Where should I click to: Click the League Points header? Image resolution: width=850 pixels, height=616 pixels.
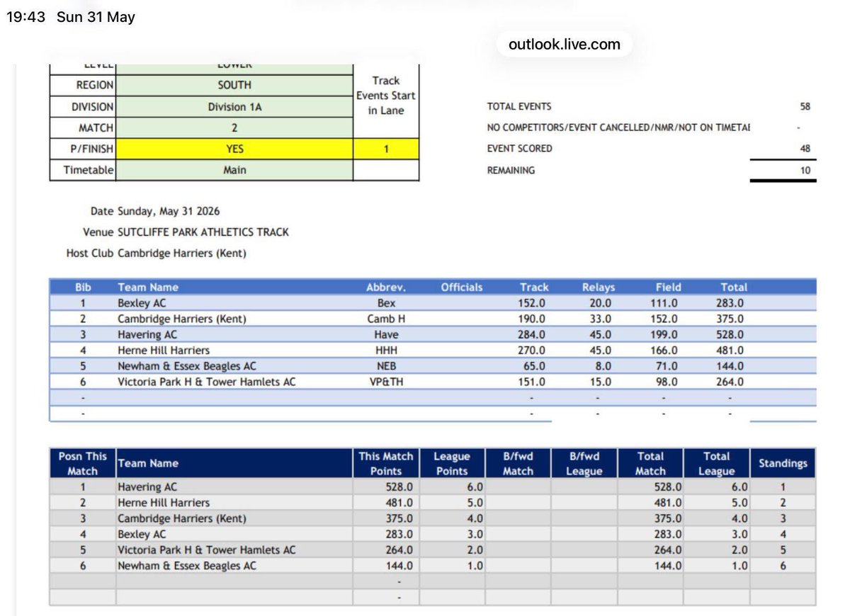pos(452,463)
